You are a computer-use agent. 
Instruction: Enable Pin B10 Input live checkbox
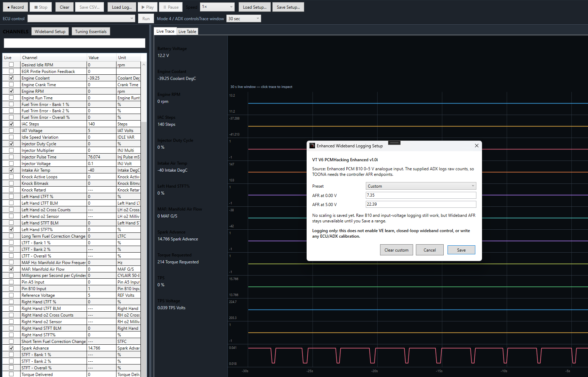(x=11, y=288)
